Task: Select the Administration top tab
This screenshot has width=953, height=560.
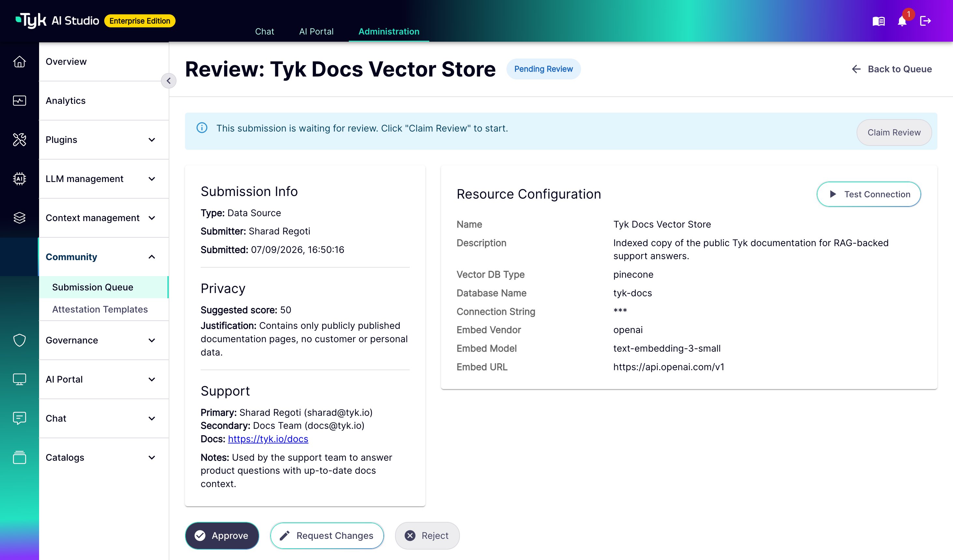Action: click(x=389, y=31)
